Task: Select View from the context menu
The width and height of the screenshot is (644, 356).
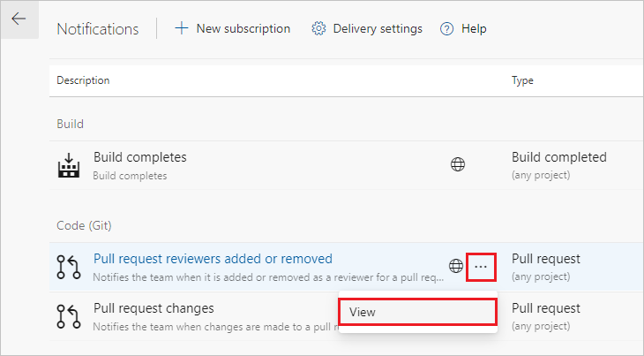Action: pyautogui.click(x=417, y=312)
